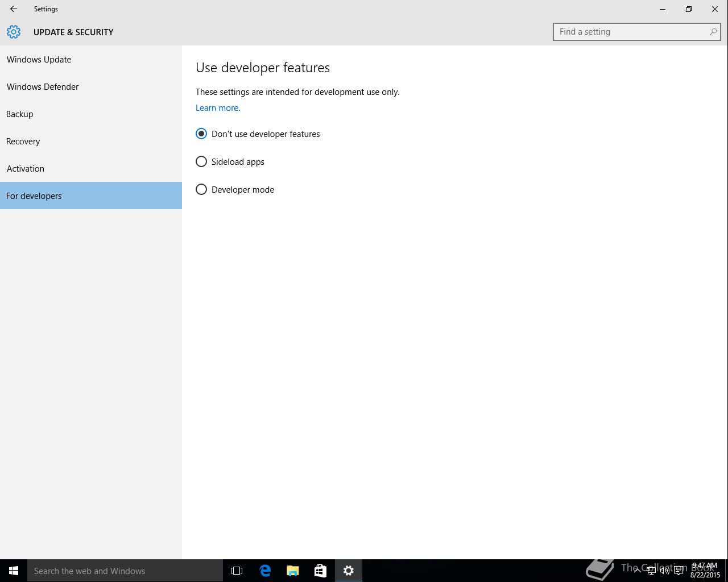Open File Explorer from the taskbar
Viewport: 728px width, 582px height.
coord(293,571)
